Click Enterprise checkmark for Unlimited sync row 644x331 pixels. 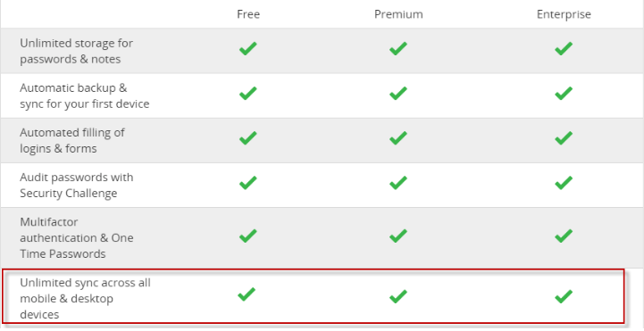pos(564,296)
